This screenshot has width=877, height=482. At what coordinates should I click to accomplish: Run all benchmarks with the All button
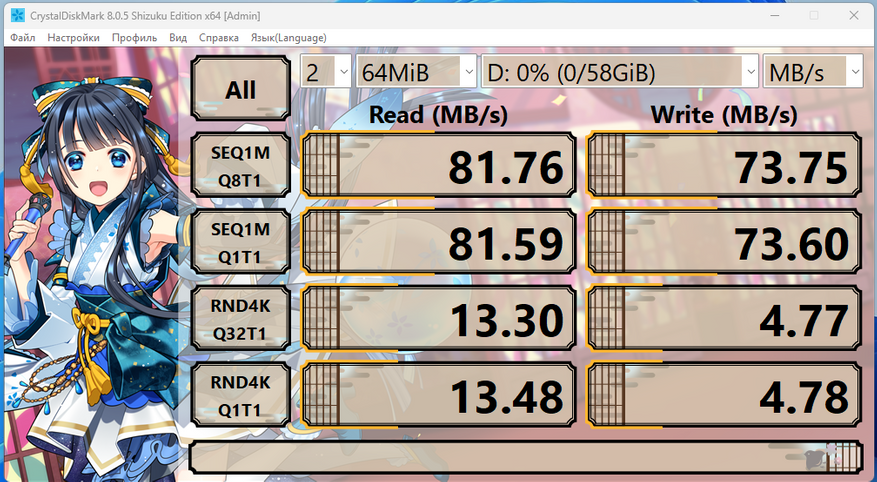click(x=241, y=88)
